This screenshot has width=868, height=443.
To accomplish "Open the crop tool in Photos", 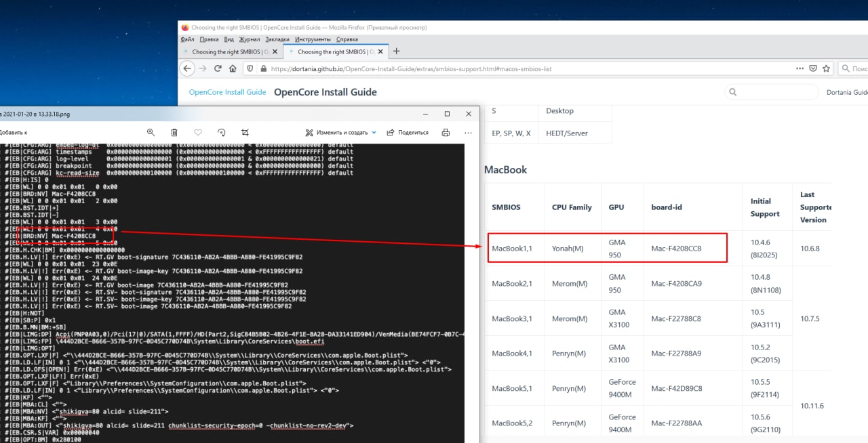I will pos(245,133).
